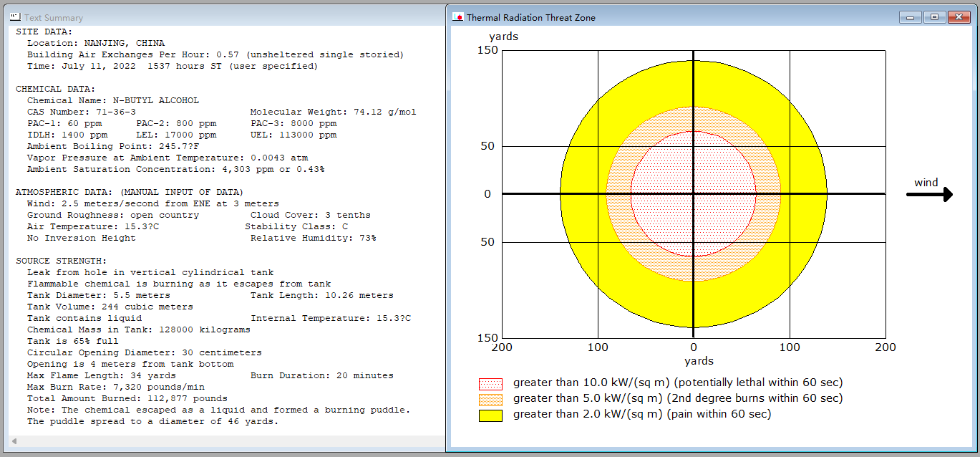
Task: Click the 'wind' label above arrow
Action: point(926,183)
